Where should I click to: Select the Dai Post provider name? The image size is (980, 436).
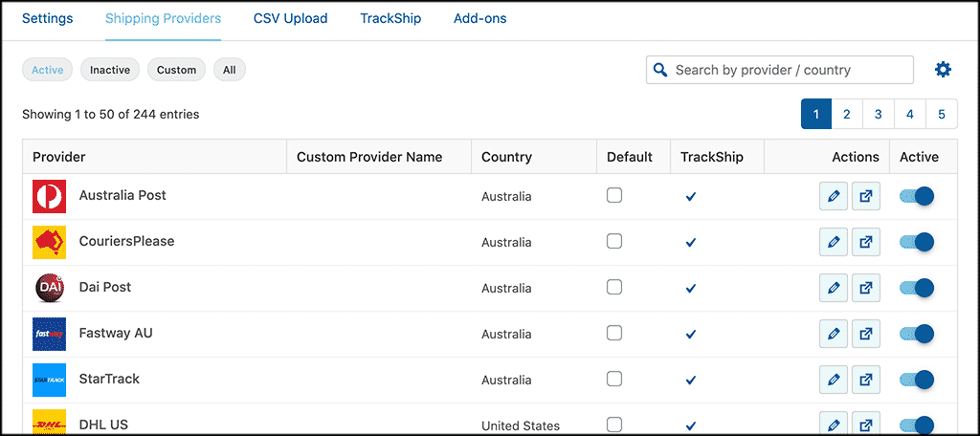105,287
